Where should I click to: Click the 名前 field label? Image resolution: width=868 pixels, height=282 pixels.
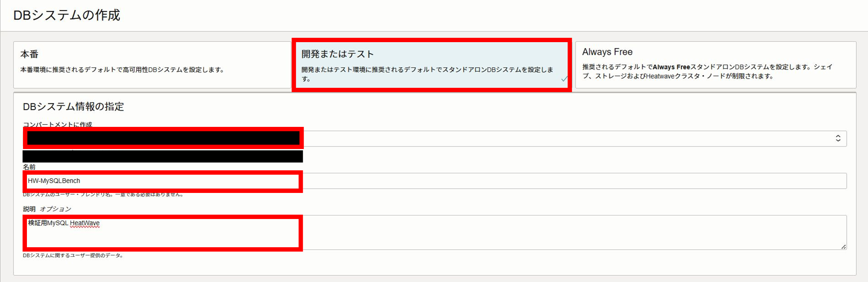click(x=29, y=167)
